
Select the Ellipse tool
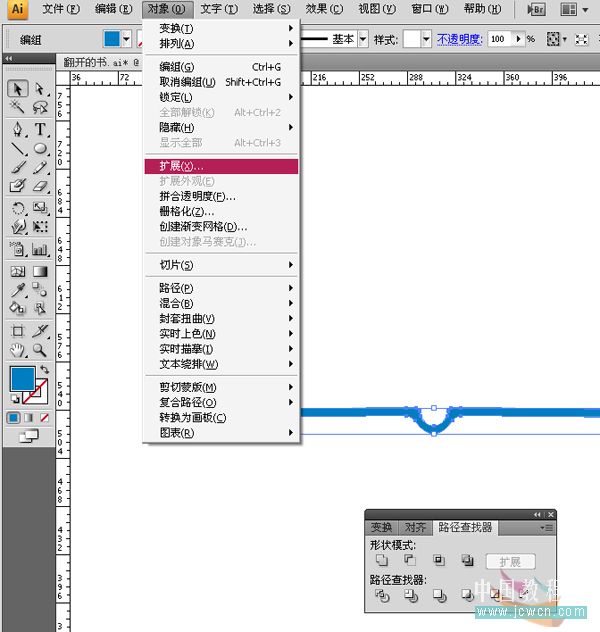click(39, 148)
